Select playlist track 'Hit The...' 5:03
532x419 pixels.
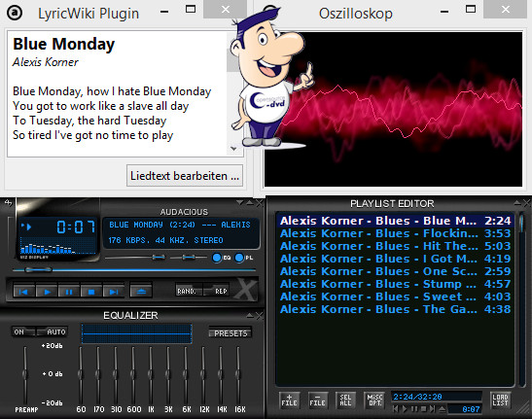[x=396, y=246]
